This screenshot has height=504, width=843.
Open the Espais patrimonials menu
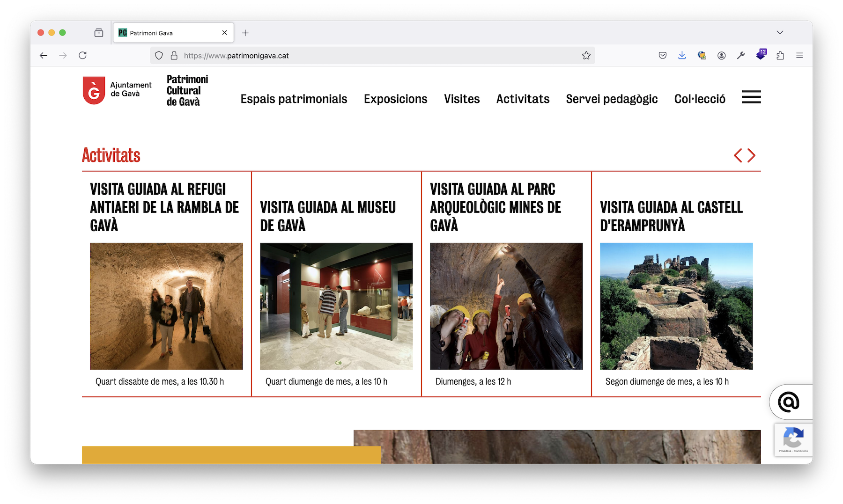294,99
